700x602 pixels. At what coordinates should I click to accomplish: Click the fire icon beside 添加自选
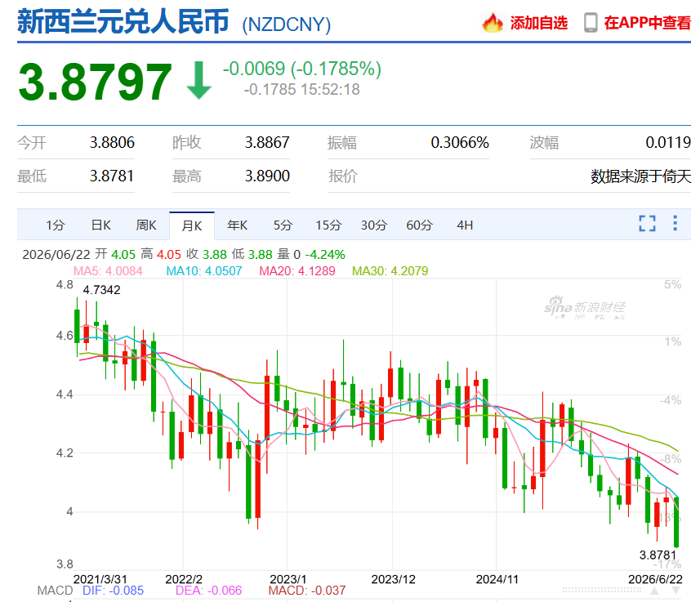(x=493, y=23)
